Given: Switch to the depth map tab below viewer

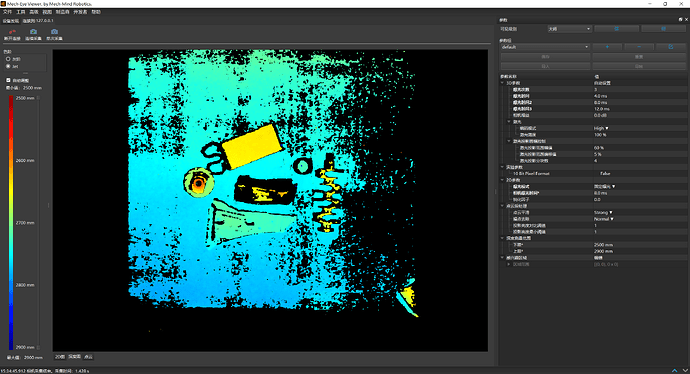Looking at the screenshot, I should click(74, 357).
